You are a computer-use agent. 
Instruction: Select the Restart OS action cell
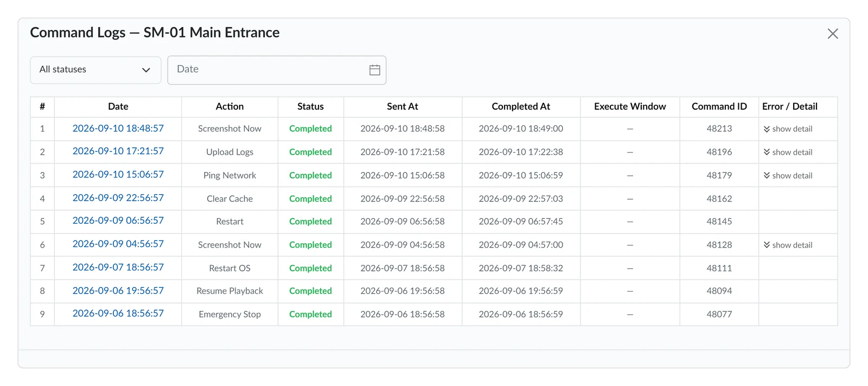click(x=230, y=269)
